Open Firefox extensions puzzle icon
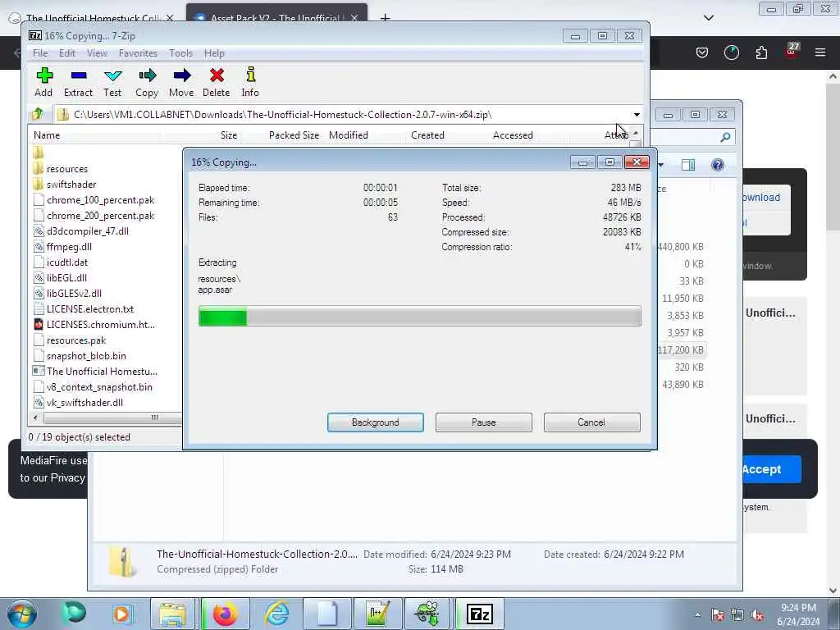The image size is (840, 630). click(761, 52)
